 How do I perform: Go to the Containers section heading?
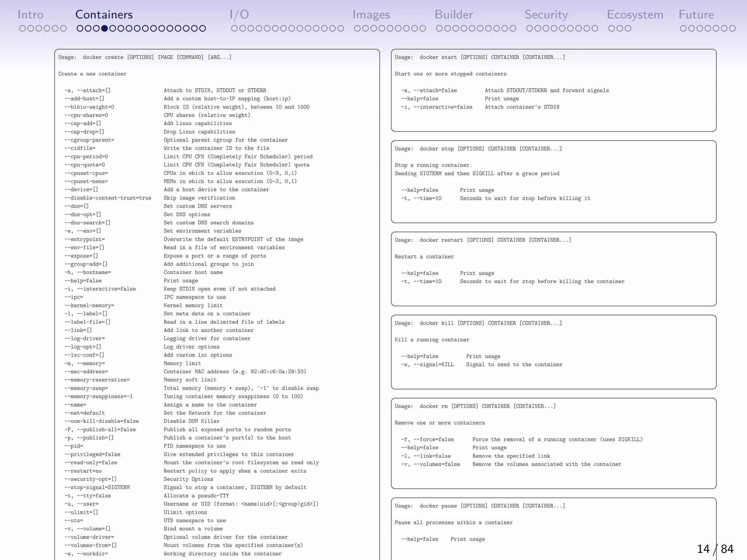point(104,15)
